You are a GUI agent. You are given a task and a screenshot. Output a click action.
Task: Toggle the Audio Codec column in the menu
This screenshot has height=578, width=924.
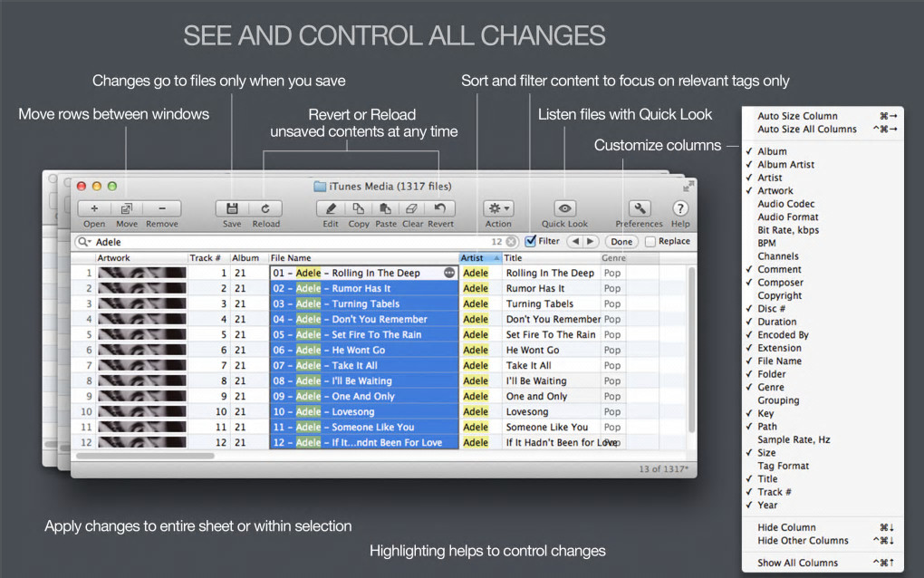[786, 204]
